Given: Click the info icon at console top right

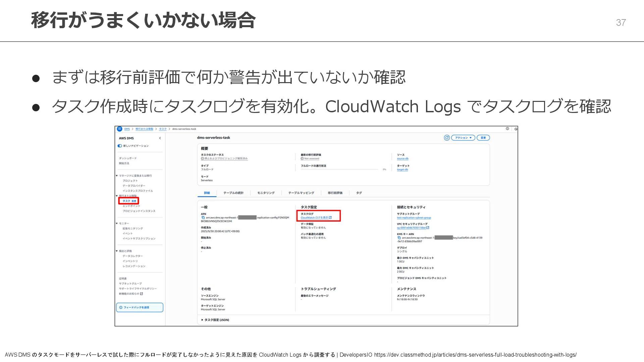Looking at the screenshot, I should coord(507,129).
